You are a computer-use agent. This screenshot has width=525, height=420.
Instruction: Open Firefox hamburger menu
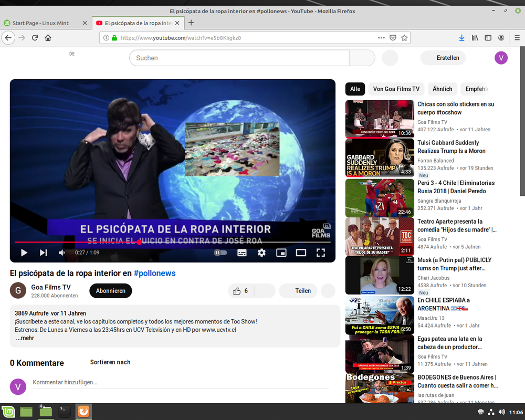(517, 38)
